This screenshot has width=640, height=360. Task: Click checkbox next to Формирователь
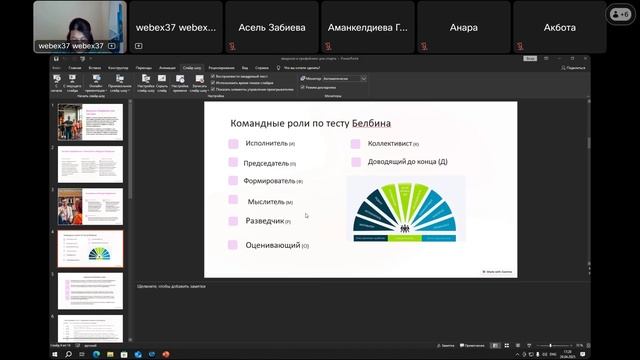pyautogui.click(x=233, y=180)
